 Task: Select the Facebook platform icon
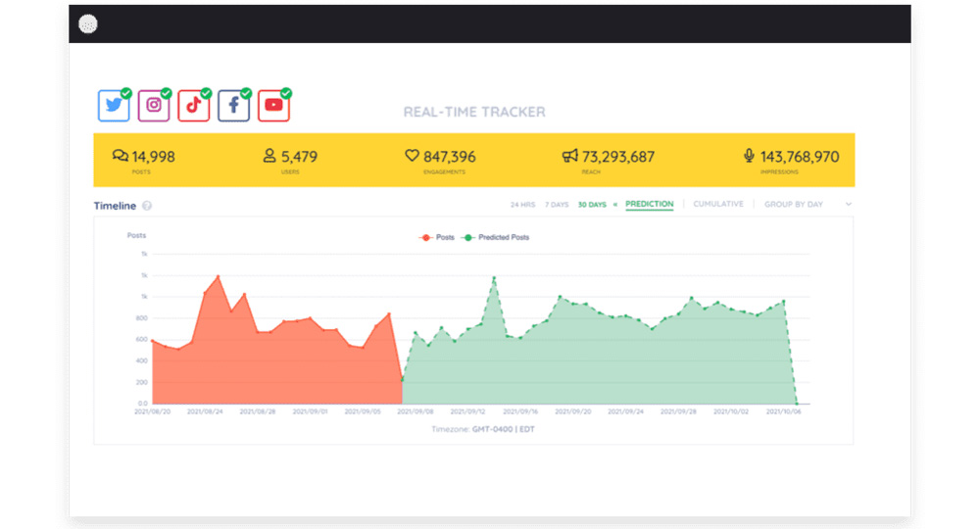pyautogui.click(x=233, y=106)
